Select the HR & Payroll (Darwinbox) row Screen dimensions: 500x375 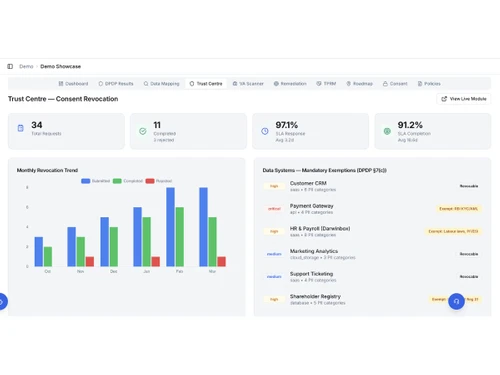click(x=372, y=231)
